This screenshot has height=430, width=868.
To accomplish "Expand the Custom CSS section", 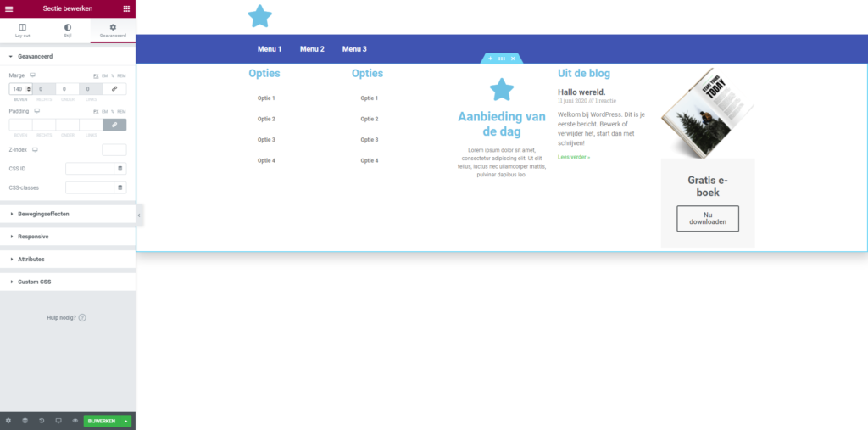I will click(68, 282).
